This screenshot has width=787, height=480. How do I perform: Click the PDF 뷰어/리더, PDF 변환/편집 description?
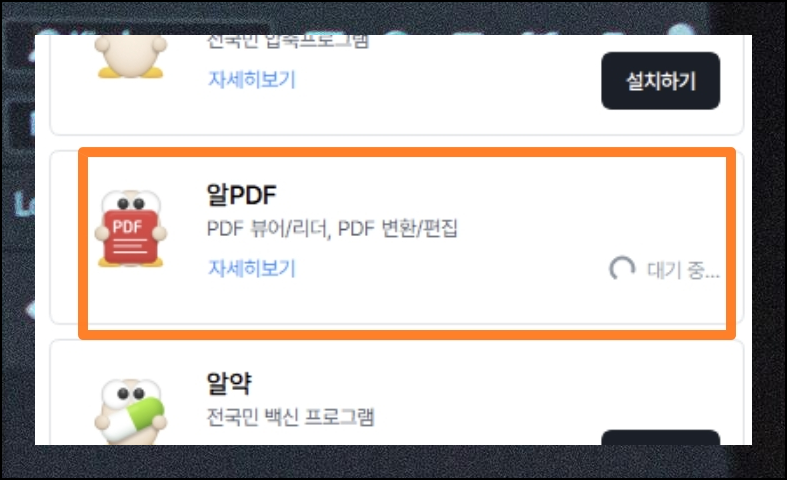[332, 229]
